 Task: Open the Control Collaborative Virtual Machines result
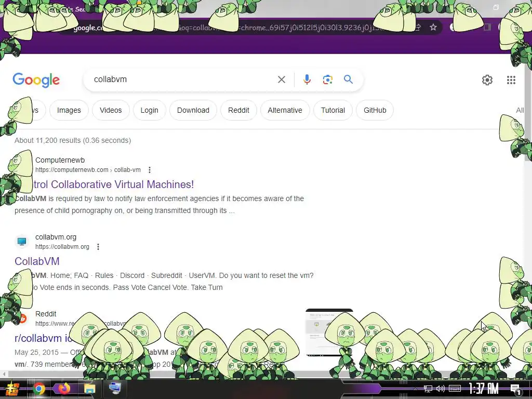[x=114, y=184]
